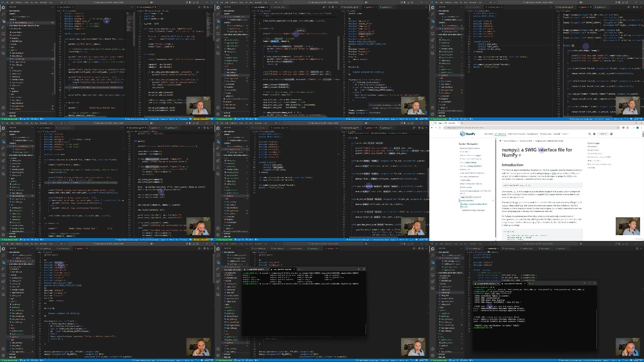644x362 pixels.
Task: Open Source Control in top-left VS Code frame
Action: (3, 21)
